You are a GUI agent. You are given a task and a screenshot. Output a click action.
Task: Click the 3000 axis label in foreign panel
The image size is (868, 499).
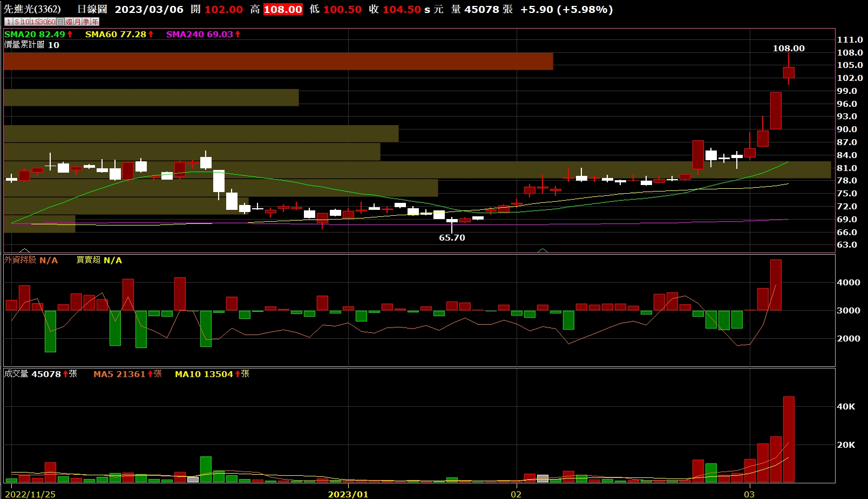[849, 310]
